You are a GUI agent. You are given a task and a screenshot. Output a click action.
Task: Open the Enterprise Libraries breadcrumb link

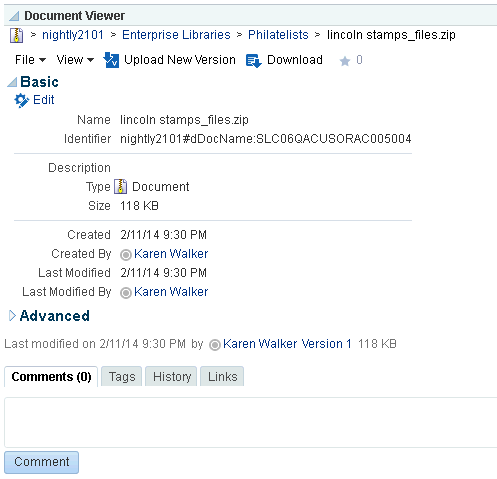[x=176, y=35]
